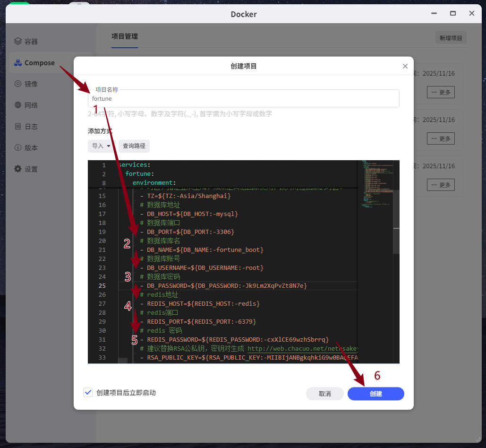Screen dimensions: 486x448
Task: Click the containers icon in sidebar
Action: 18,42
